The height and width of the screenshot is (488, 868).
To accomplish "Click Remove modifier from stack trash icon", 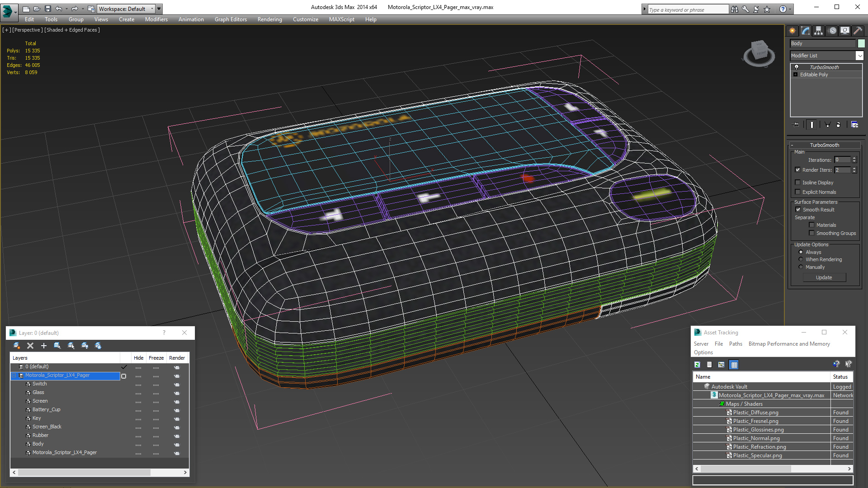I will 838,125.
